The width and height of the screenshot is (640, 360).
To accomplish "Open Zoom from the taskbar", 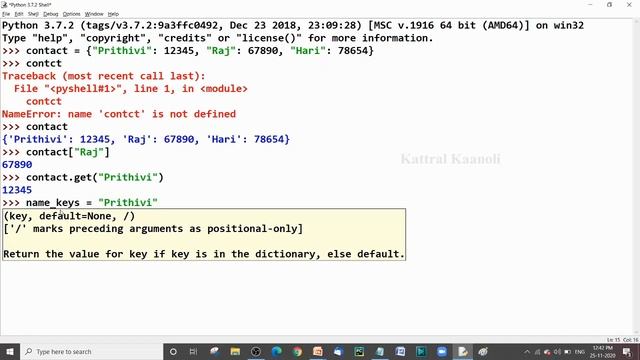I will pyautogui.click(x=442, y=351).
